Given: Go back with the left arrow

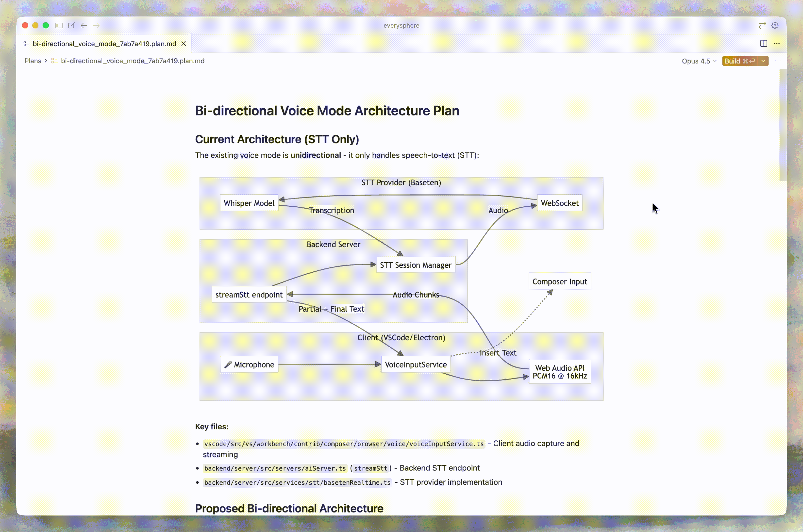Looking at the screenshot, I should pyautogui.click(x=84, y=25).
